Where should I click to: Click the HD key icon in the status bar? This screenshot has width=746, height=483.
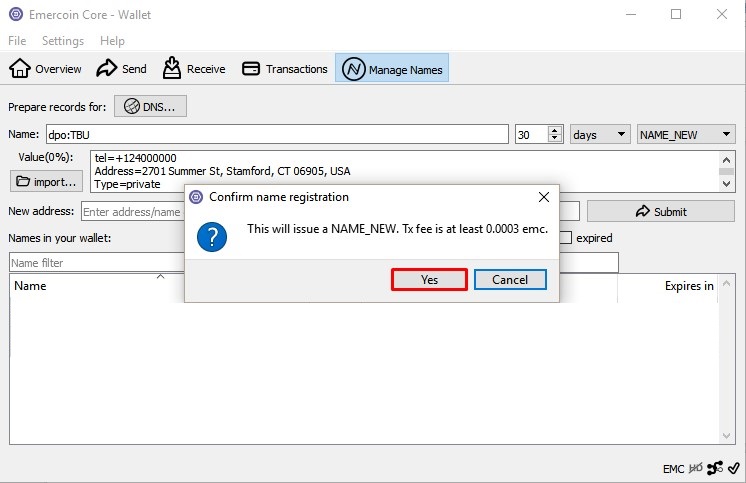click(x=696, y=468)
